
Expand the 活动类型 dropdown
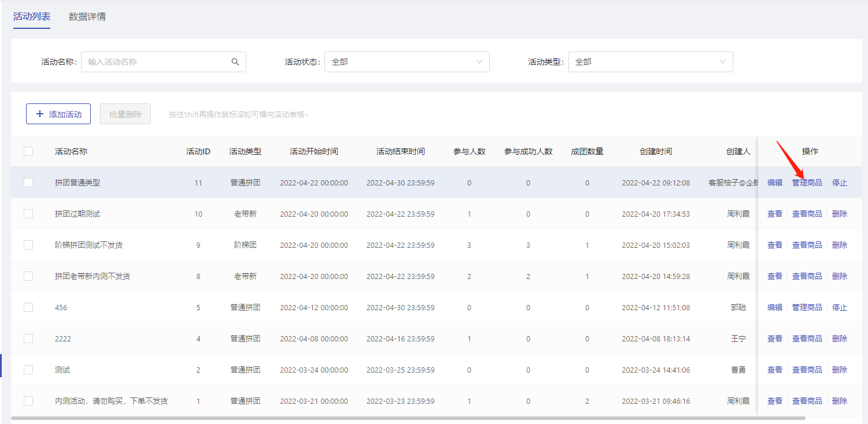point(651,62)
